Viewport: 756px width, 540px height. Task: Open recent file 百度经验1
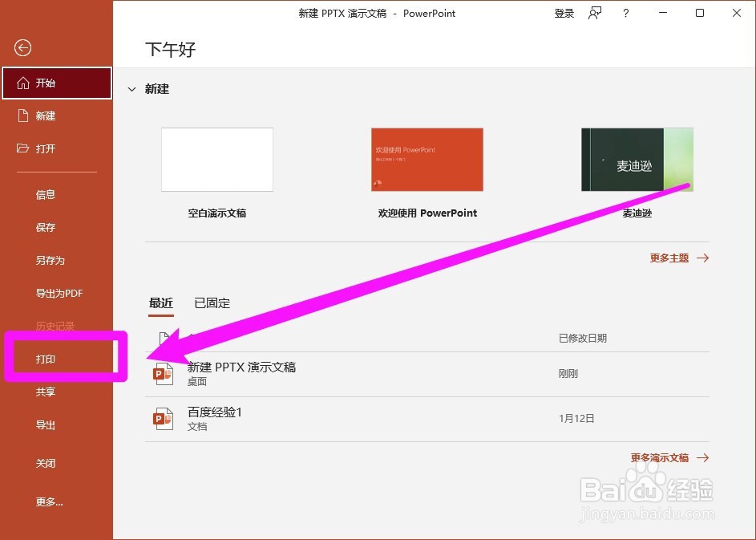point(427,419)
